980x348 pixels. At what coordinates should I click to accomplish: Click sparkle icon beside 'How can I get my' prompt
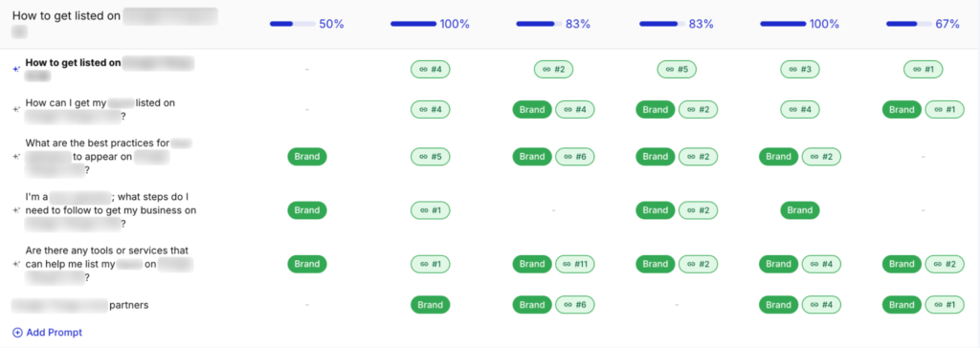click(17, 109)
